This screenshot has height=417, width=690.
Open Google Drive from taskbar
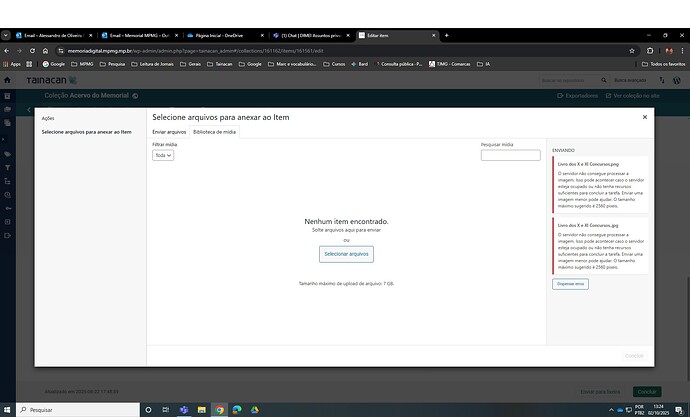tap(255, 410)
